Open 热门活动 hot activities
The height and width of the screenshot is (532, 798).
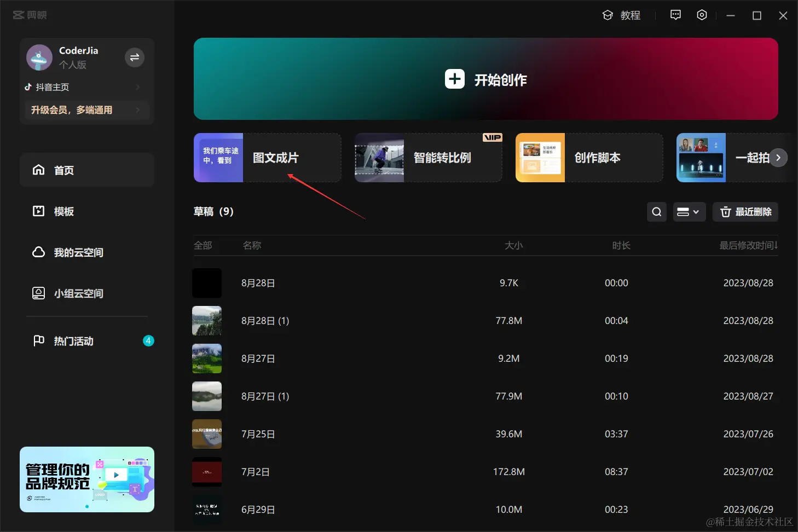point(87,341)
